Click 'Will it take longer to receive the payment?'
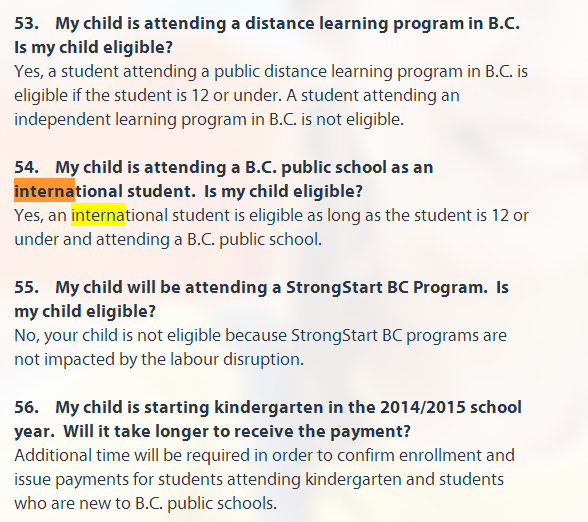588x522 pixels. pos(237,431)
